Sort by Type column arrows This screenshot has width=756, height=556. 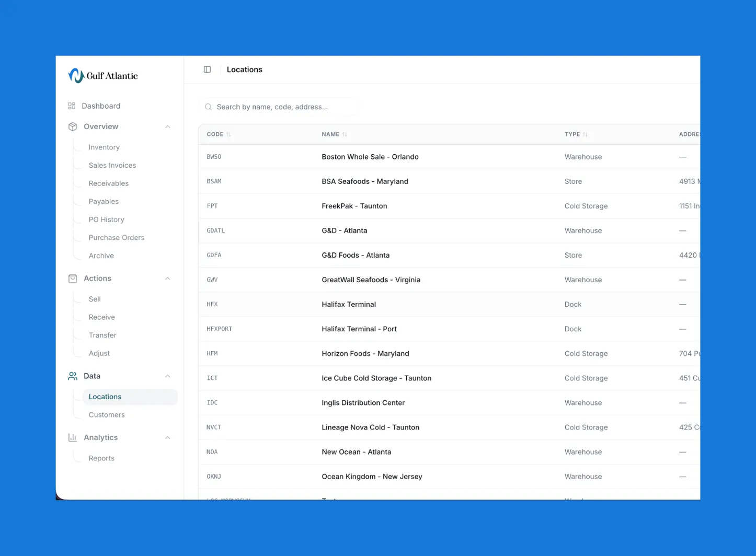click(585, 134)
